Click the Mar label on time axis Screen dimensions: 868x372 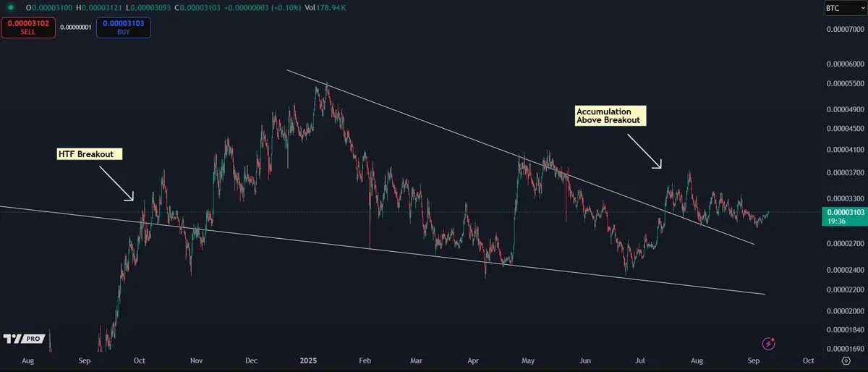(417, 360)
